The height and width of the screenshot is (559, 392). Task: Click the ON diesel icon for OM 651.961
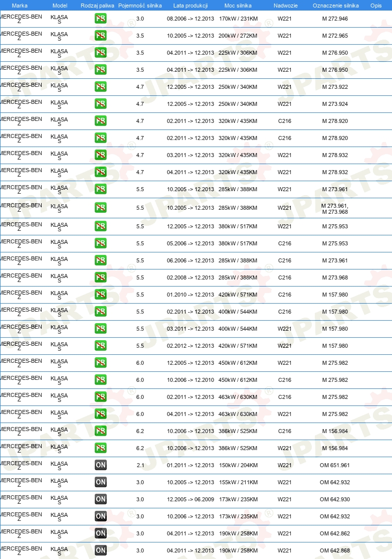point(101,465)
